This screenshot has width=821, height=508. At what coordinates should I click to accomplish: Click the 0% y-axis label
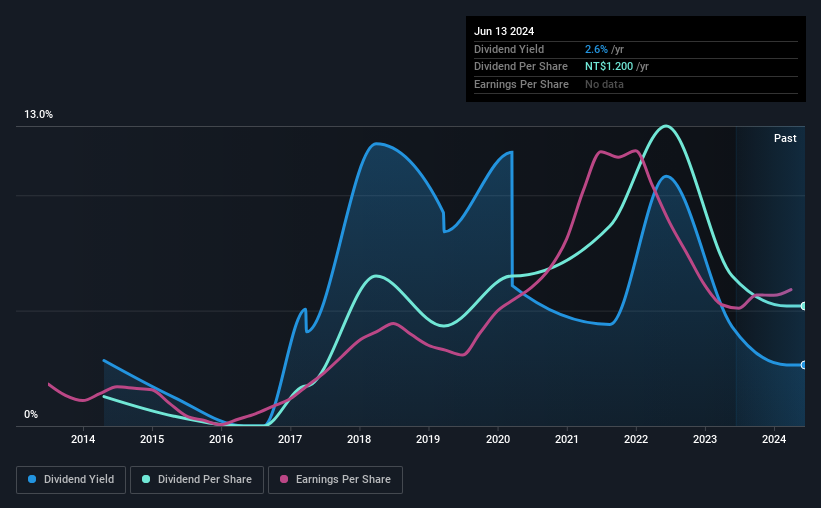(31, 414)
